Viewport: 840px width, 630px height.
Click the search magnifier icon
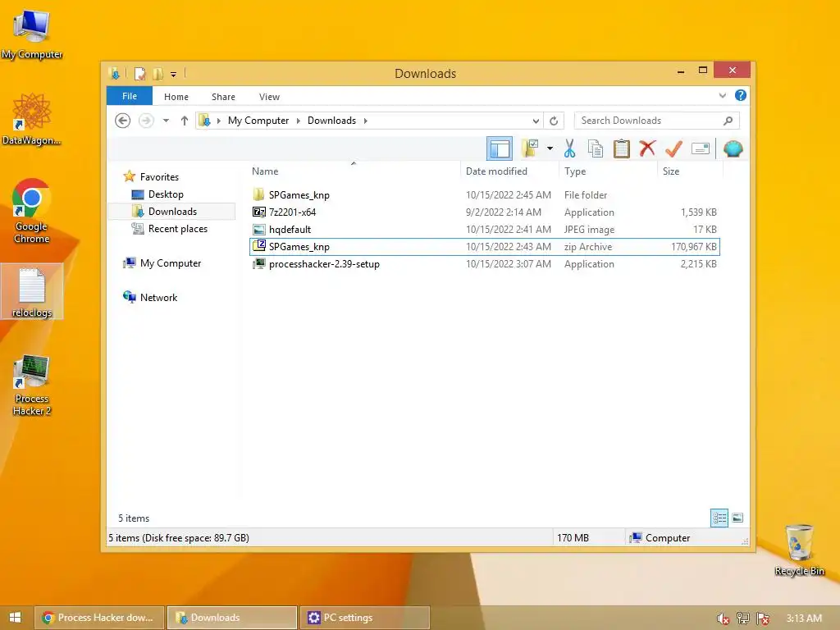click(x=728, y=121)
